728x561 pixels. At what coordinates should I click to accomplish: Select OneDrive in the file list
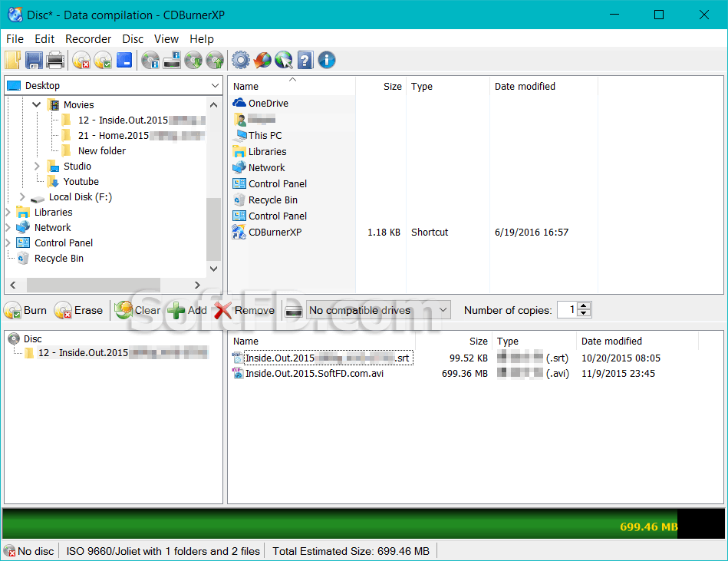pyautogui.click(x=261, y=103)
